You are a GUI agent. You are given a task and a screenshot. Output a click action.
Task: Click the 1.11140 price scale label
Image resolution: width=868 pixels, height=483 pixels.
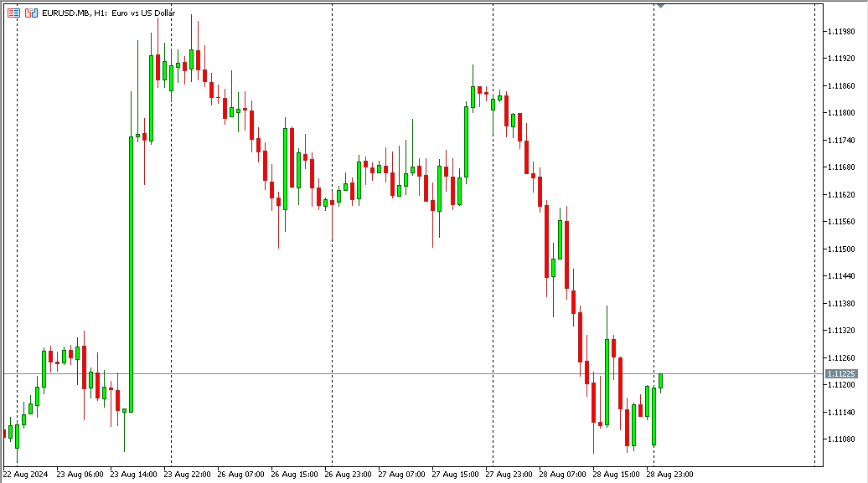tap(841, 412)
